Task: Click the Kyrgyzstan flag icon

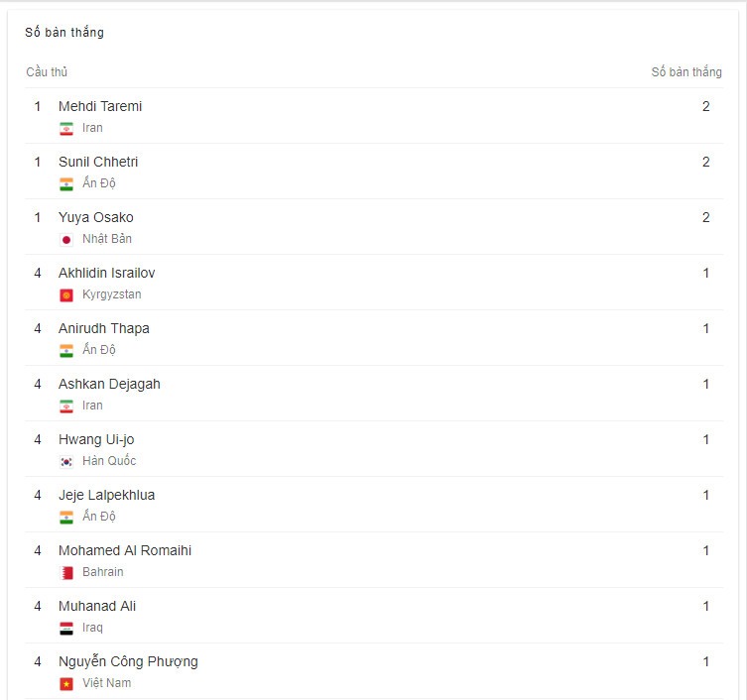Action: pyautogui.click(x=66, y=295)
